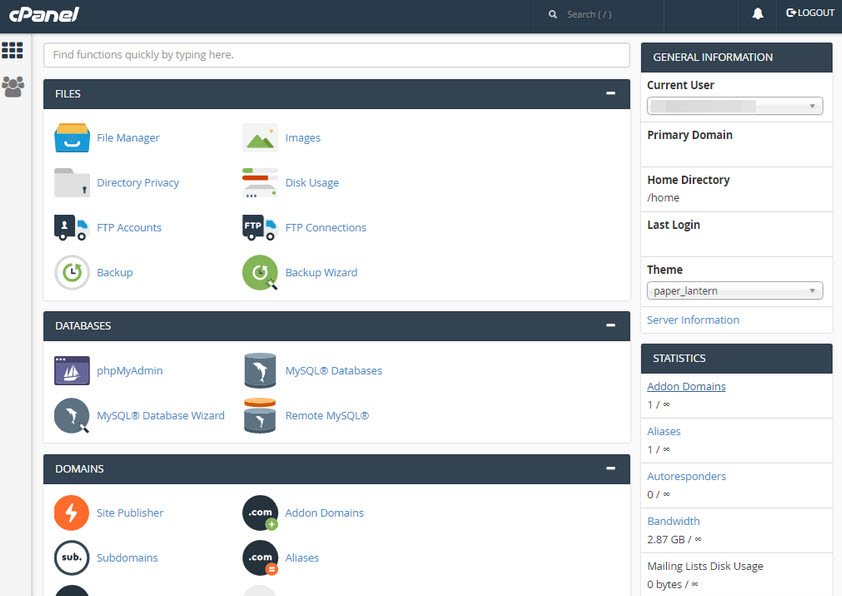
Task: Open the phpMyAdmin icon
Action: coord(72,371)
